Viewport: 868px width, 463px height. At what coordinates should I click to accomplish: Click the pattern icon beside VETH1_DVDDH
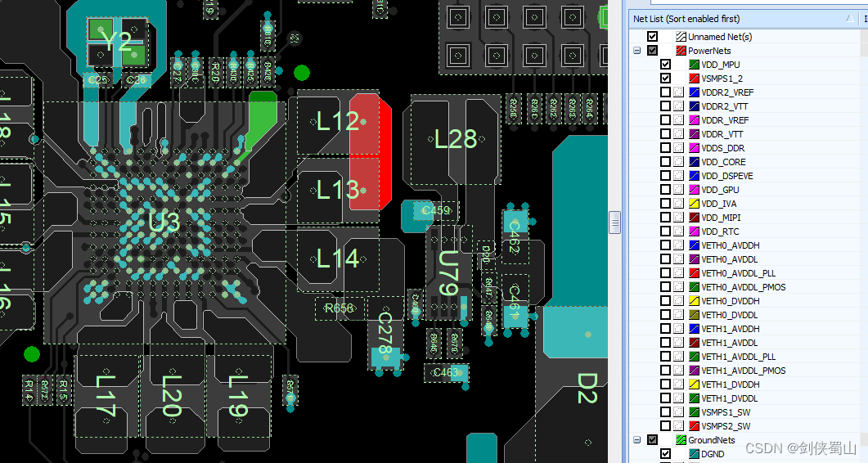679,384
